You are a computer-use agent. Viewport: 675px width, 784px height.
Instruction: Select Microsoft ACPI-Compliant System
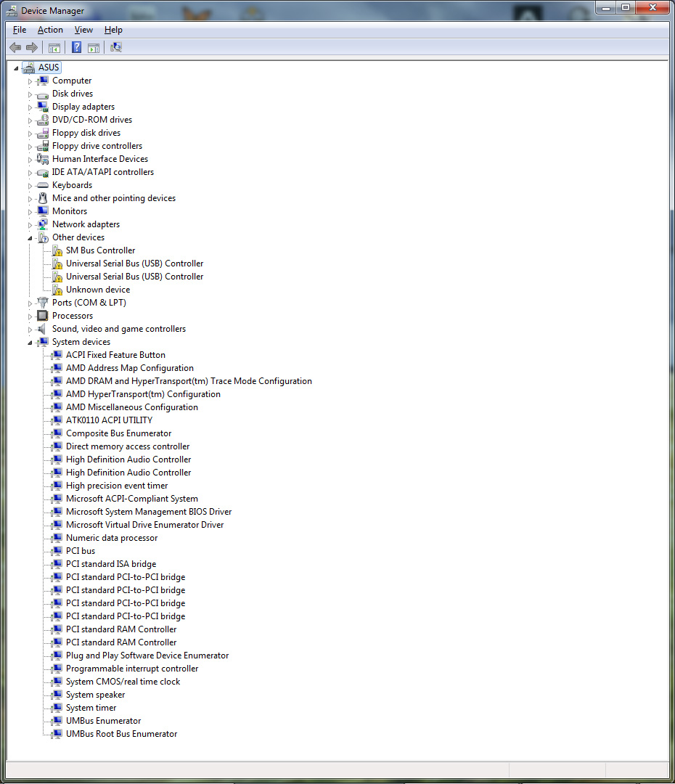(x=131, y=499)
